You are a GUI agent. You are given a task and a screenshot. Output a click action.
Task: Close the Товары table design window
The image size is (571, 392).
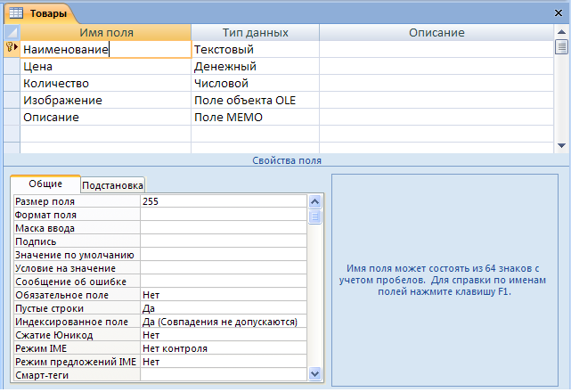click(559, 13)
